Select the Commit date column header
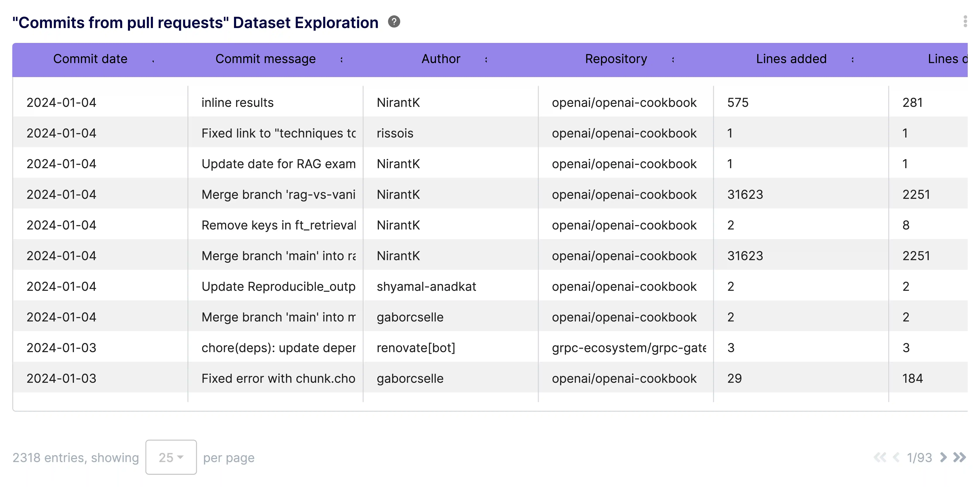980x487 pixels. [x=91, y=59]
